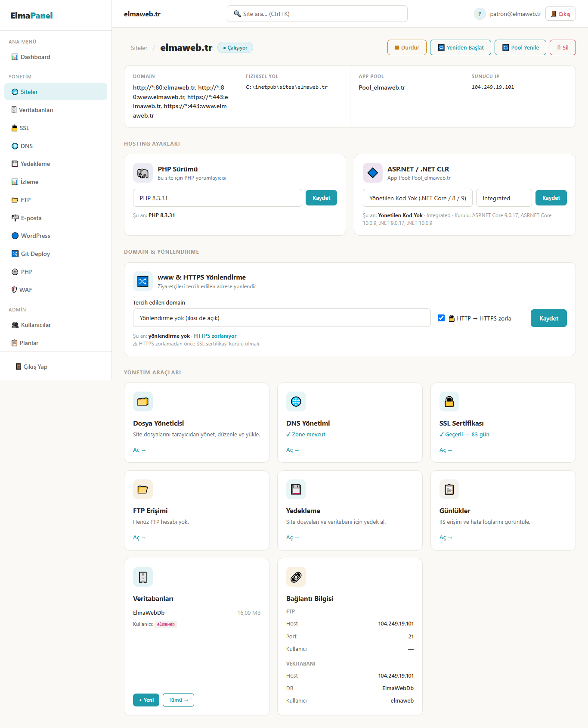Open the Tercih edilen domain dropdown
The height and width of the screenshot is (728, 588).
[x=282, y=318]
